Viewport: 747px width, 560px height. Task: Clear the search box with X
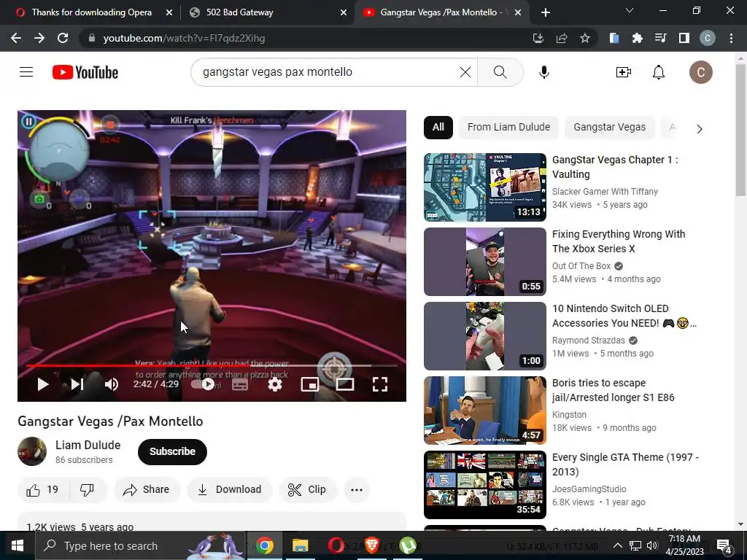465,72
